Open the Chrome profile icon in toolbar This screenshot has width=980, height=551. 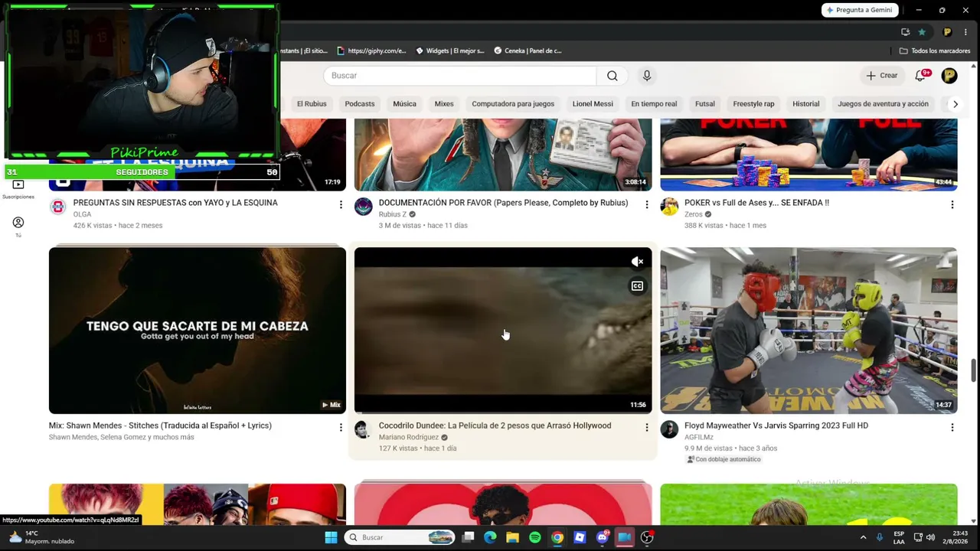[x=947, y=32]
